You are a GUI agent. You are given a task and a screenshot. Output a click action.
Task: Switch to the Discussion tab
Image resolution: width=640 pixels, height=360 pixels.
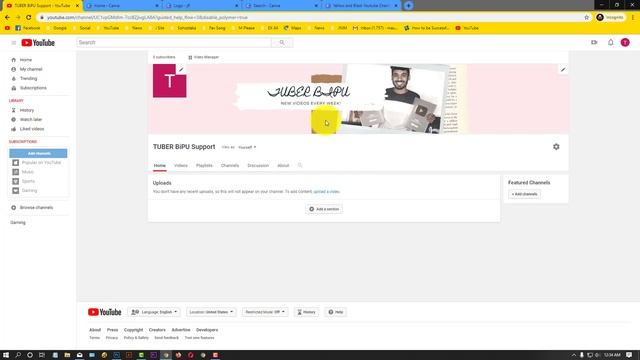click(x=258, y=165)
